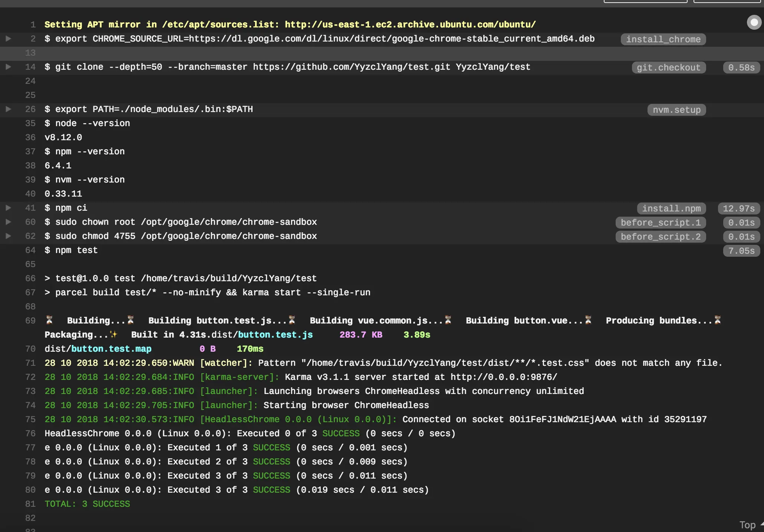This screenshot has height=532, width=764.
Task: Click line number 1 in the gutter
Action: [x=33, y=25]
